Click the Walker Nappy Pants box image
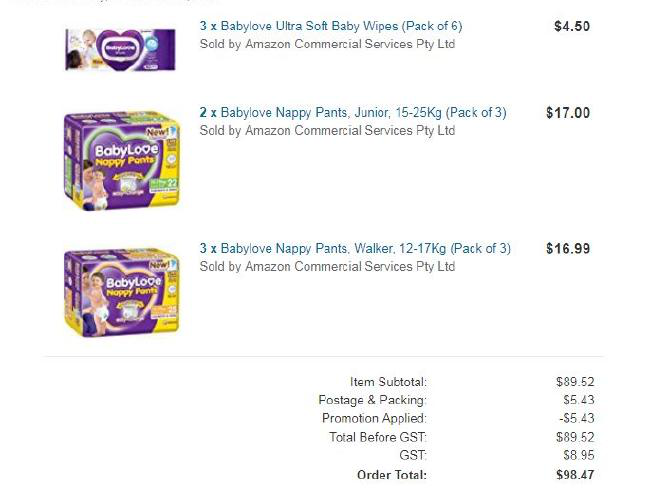Viewport: 650px width, 488px height. point(122,293)
